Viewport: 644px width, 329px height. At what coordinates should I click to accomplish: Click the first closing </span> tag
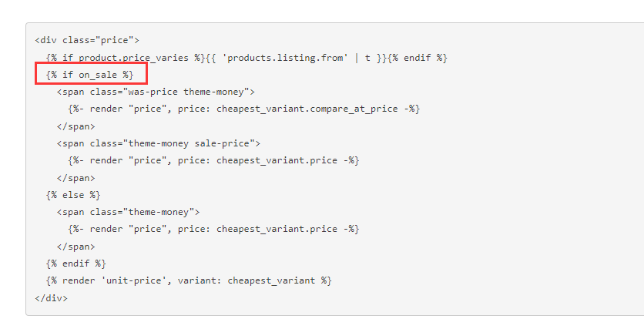[75, 126]
